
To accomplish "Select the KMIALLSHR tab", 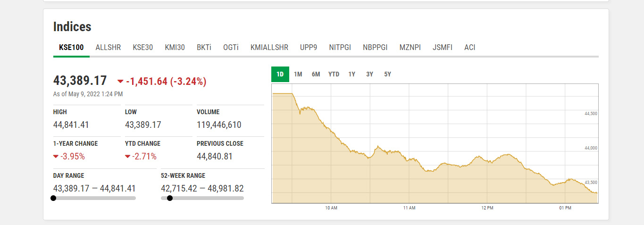I will click(269, 48).
